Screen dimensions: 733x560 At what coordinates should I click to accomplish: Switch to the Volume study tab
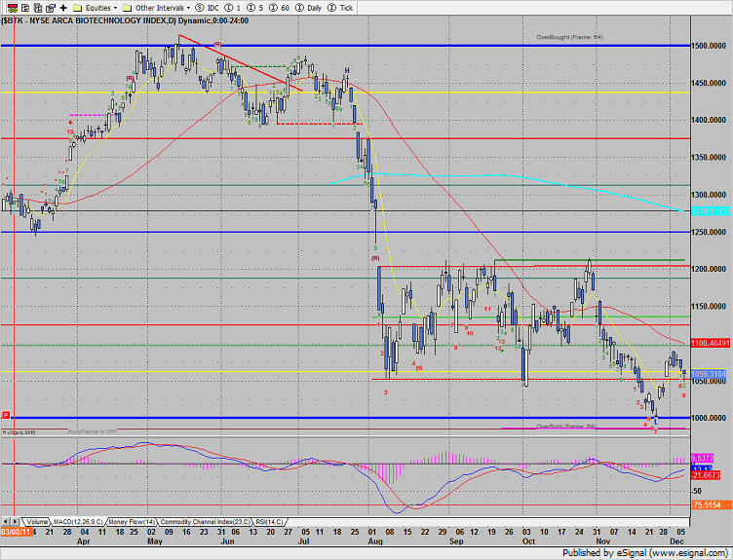39,522
